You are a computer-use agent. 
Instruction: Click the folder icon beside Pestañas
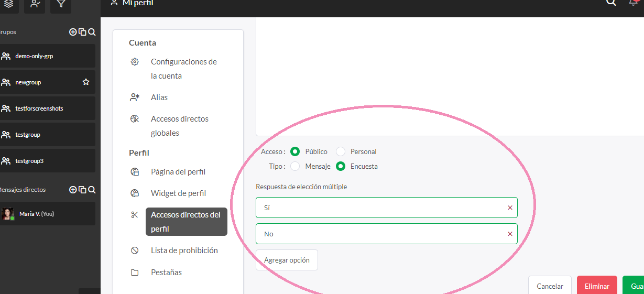coord(135,273)
